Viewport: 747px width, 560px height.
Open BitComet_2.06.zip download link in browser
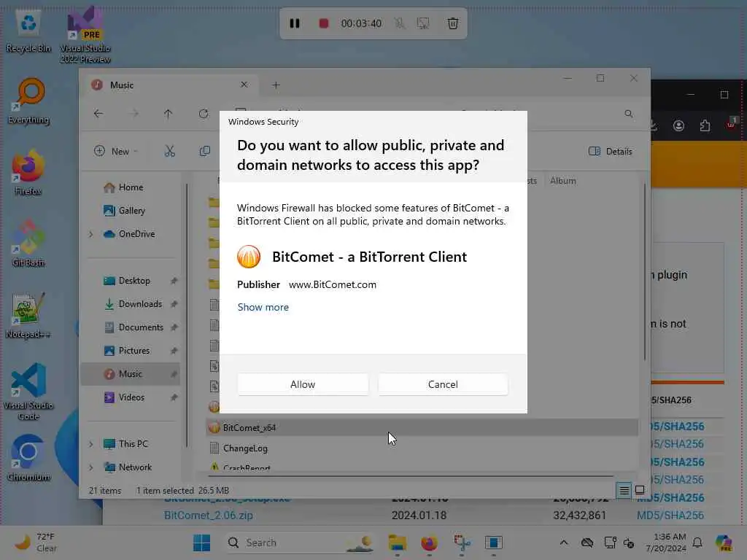(x=208, y=516)
